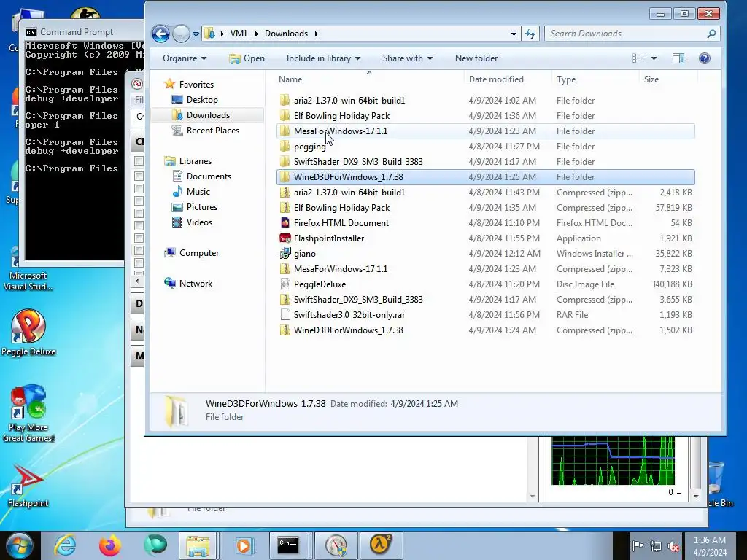Select the pegging folder icon

(285, 146)
